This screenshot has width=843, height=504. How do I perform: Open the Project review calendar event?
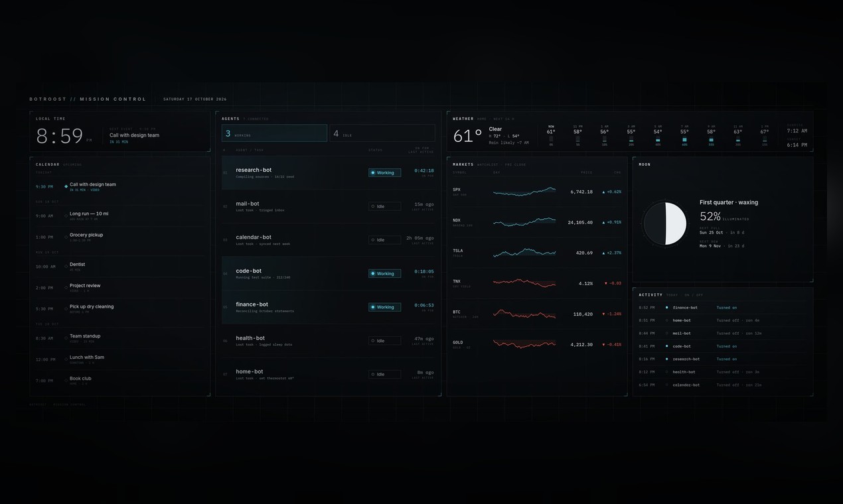click(x=120, y=287)
